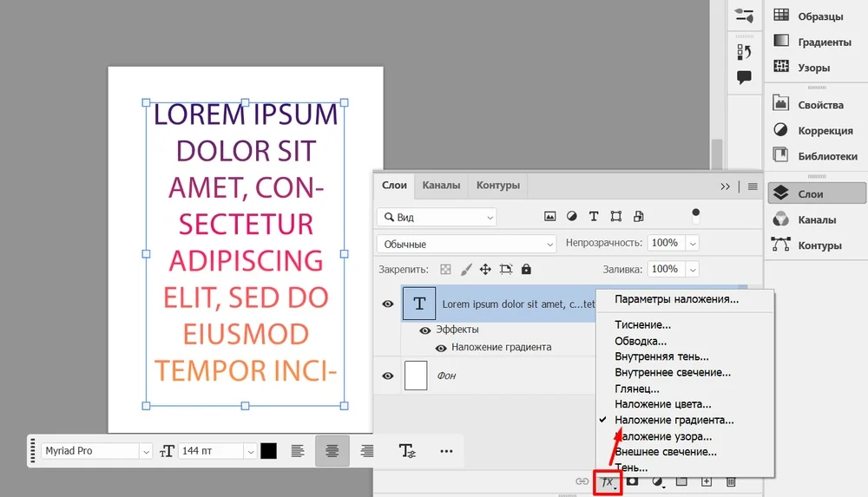Expand the Myriad Pro font dropdown
Screen dimensions: 868x497
pos(146,451)
